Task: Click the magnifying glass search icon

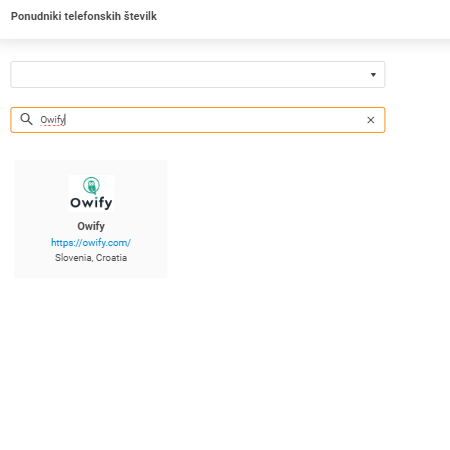Action: point(26,119)
